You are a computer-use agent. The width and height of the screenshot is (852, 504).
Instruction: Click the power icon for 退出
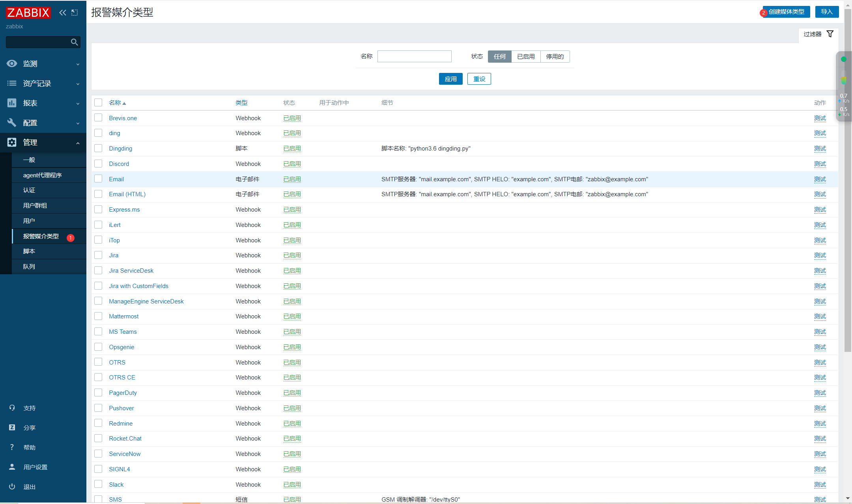pos(12,487)
